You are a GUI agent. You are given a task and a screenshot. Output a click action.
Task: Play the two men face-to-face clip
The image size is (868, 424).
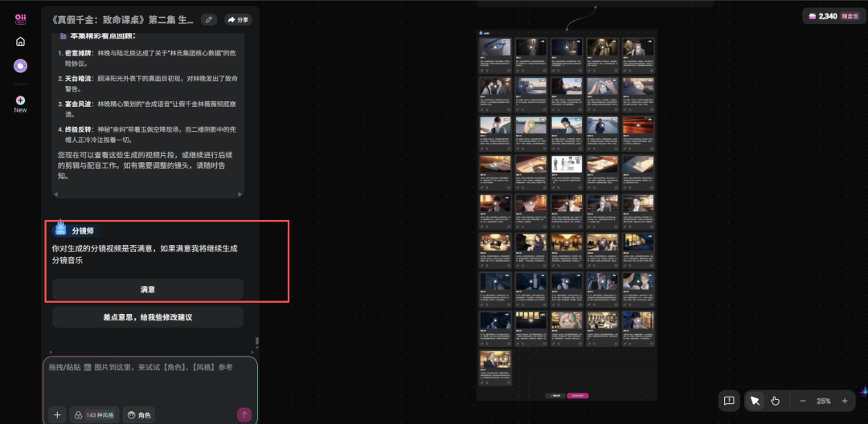[495, 86]
